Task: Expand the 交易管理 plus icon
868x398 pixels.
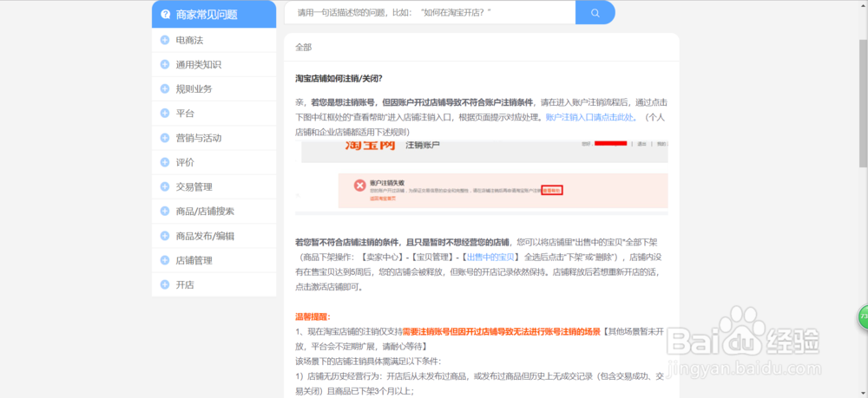Action: click(164, 186)
